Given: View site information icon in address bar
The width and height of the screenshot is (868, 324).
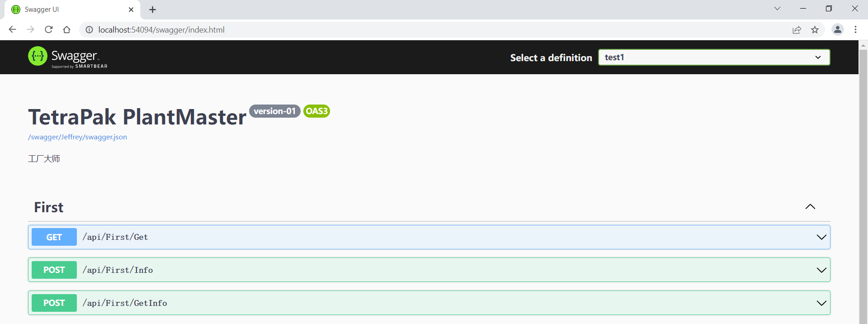Looking at the screenshot, I should pyautogui.click(x=90, y=30).
